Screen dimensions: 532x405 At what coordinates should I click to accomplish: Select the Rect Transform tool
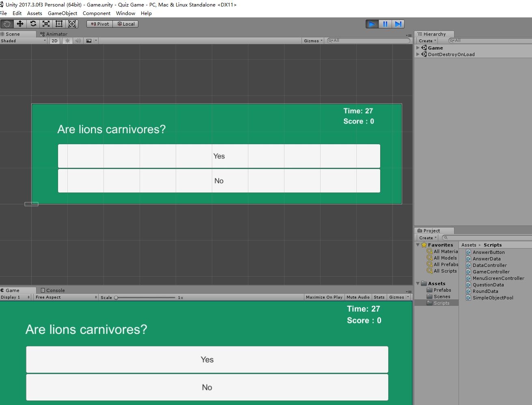[x=59, y=24]
